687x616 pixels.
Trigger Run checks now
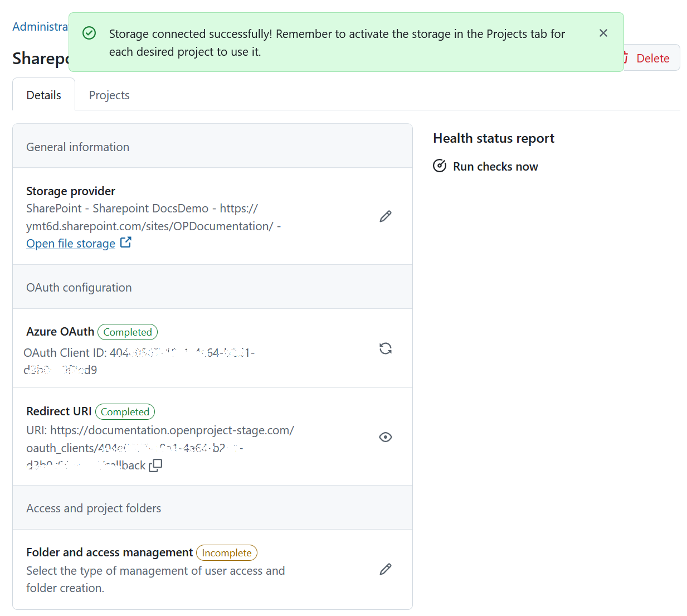coord(495,166)
